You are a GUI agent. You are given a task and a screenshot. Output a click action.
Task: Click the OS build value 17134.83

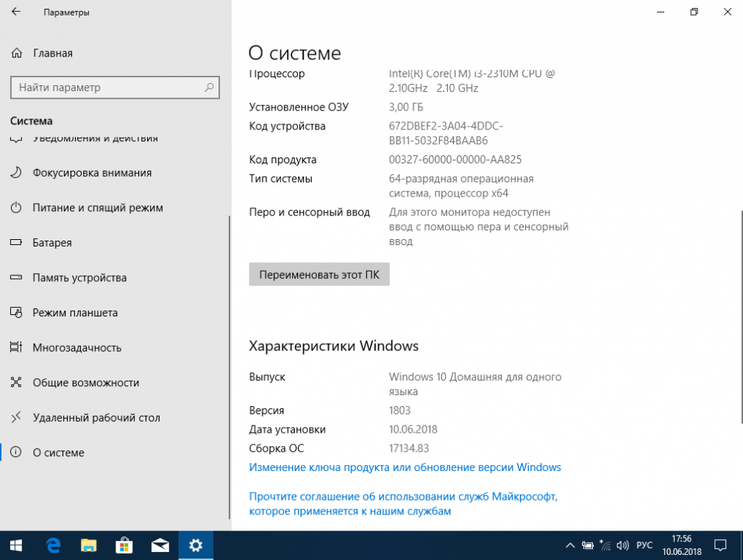[x=408, y=449]
